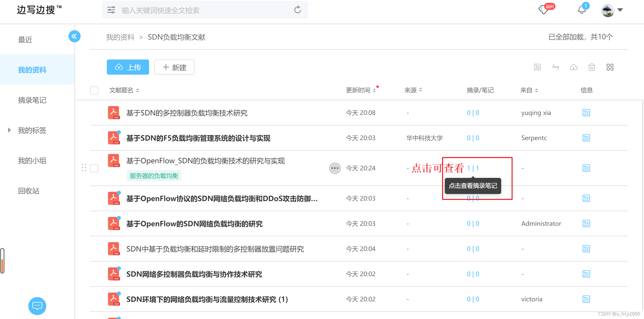Image resolution: width=644 pixels, height=319 pixels.
Task: Open info icon for SDN网络多控制器负载均衡与协作 row
Action: [x=586, y=274]
